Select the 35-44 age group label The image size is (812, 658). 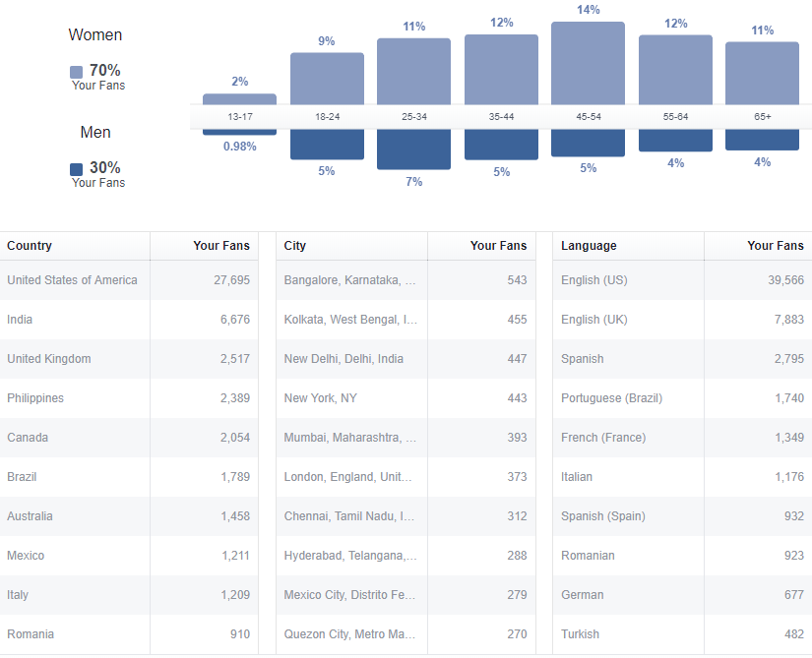pos(501,117)
